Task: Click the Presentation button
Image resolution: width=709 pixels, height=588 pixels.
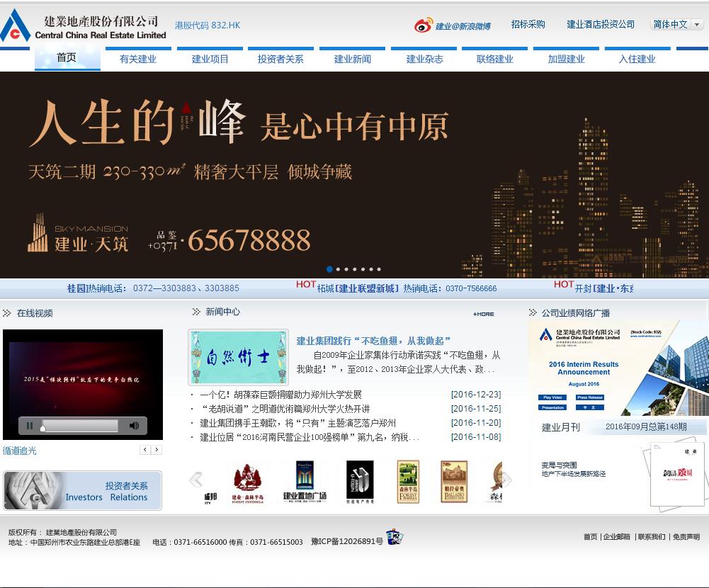Action: tap(552, 407)
